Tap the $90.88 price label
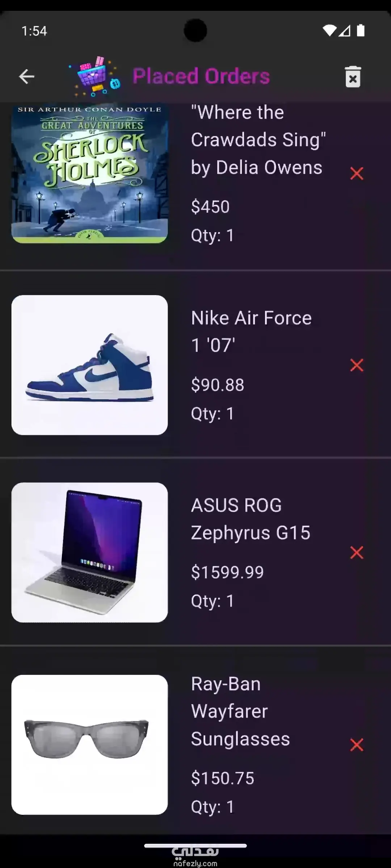The image size is (391, 868). tap(218, 385)
